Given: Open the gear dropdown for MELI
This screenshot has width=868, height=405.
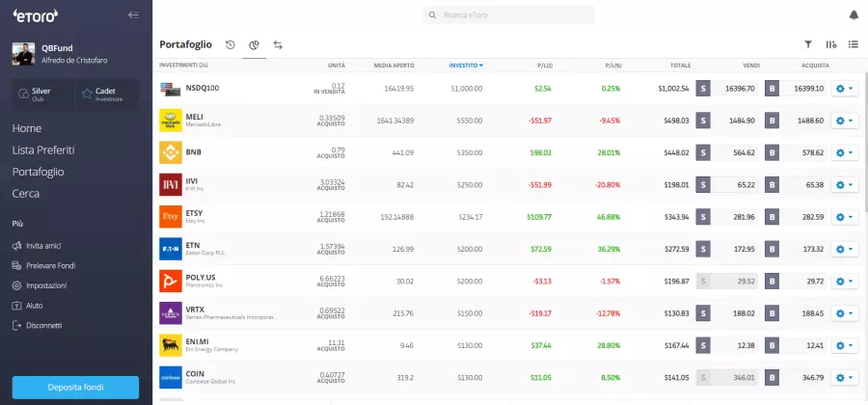Looking at the screenshot, I should [845, 121].
